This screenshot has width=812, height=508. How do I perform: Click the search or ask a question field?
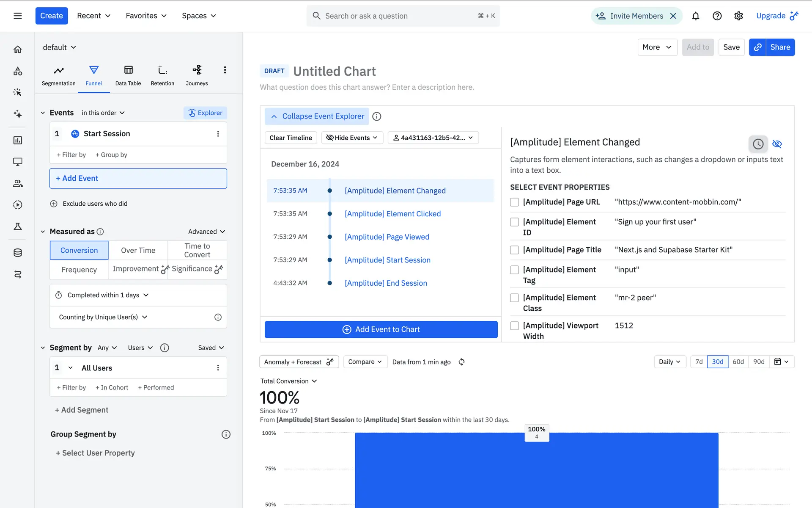click(x=398, y=16)
